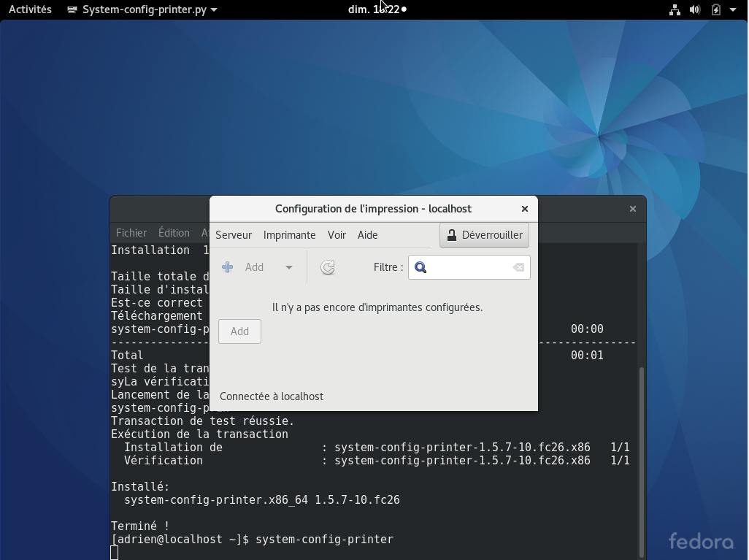Open System-config-printer.py app menu
The height and width of the screenshot is (560, 749).
coord(142,9)
